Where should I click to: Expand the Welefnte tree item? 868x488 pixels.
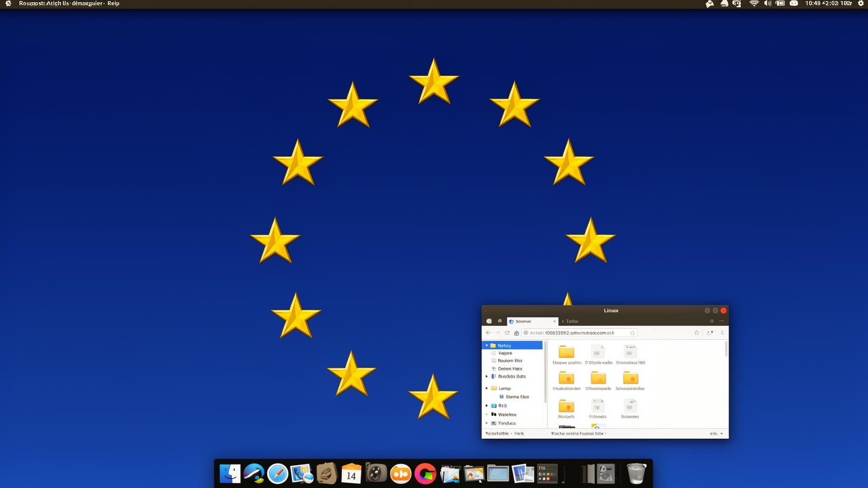(487, 415)
